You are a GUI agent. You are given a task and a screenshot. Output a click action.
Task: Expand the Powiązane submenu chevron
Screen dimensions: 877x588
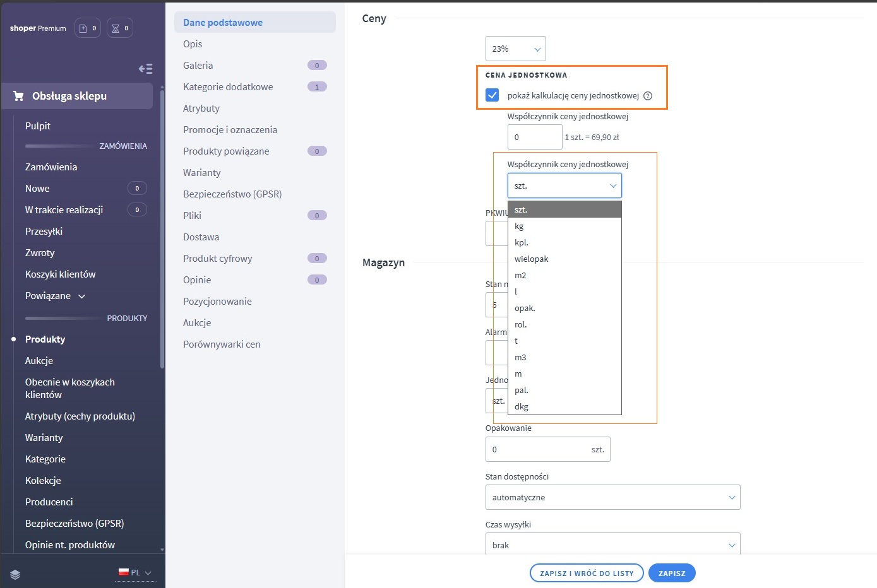(81, 296)
